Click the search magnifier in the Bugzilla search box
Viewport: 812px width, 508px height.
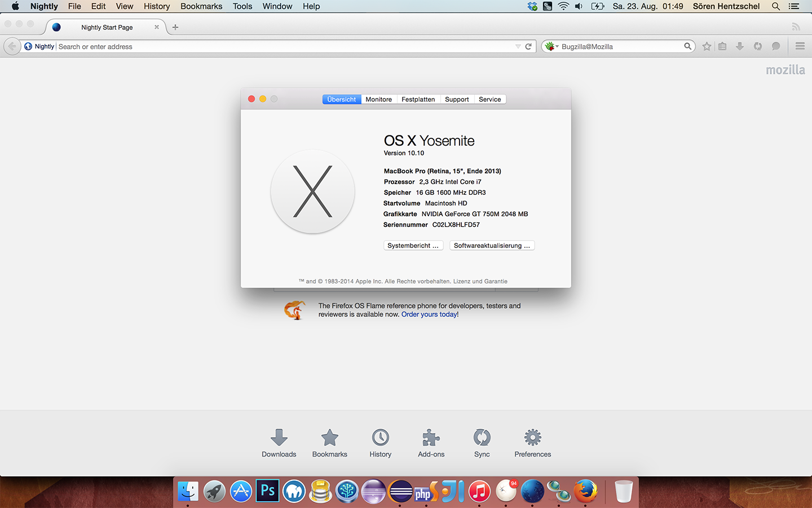[x=687, y=46]
